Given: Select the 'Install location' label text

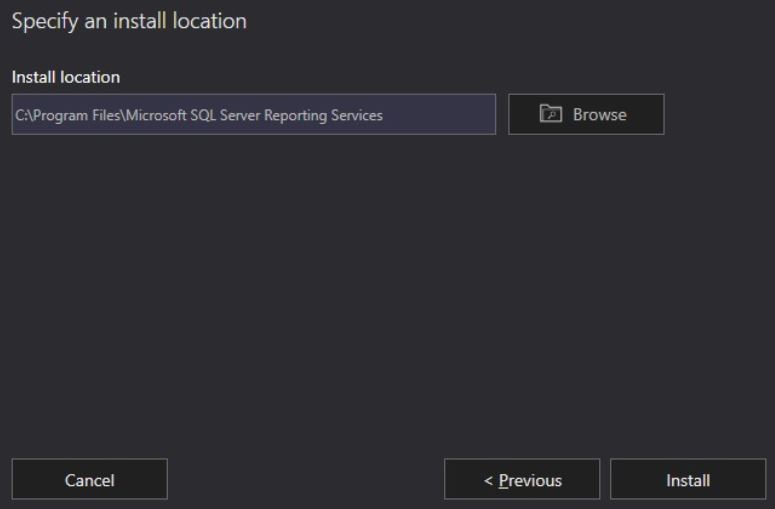Looking at the screenshot, I should tap(66, 77).
